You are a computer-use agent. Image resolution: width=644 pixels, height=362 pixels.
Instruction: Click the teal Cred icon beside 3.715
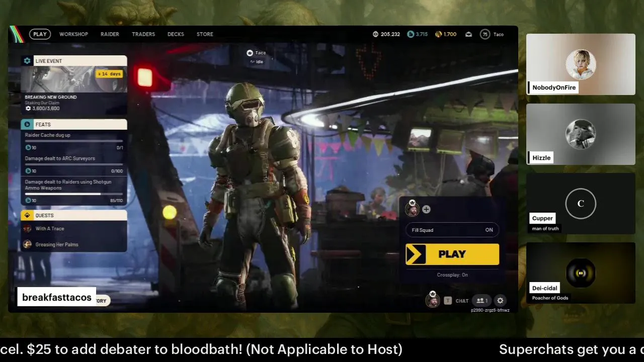point(411,34)
